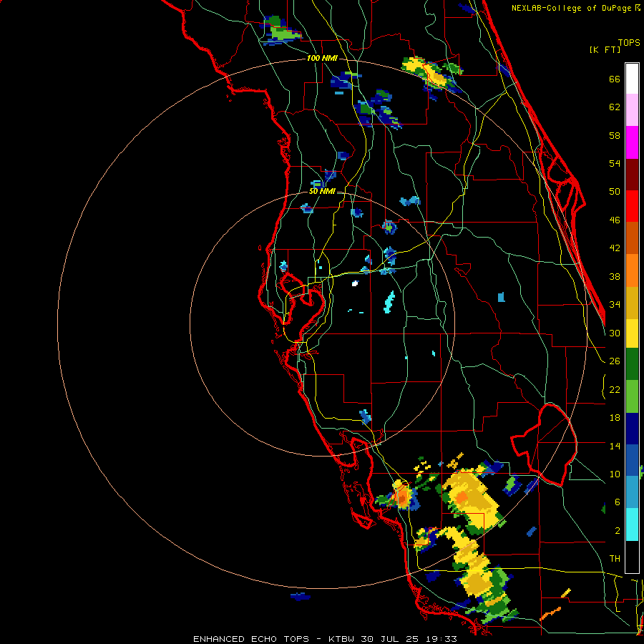Click the dark green legend swatch
The height and width of the screenshot is (644, 644).
632,364
